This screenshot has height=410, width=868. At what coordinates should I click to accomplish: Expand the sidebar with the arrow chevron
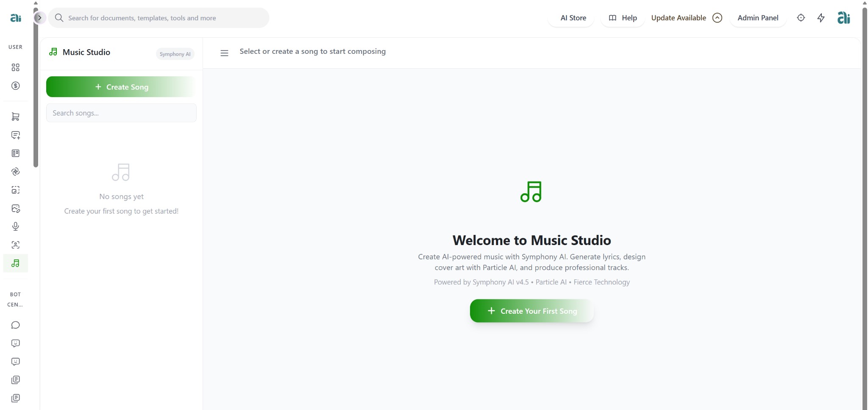39,18
